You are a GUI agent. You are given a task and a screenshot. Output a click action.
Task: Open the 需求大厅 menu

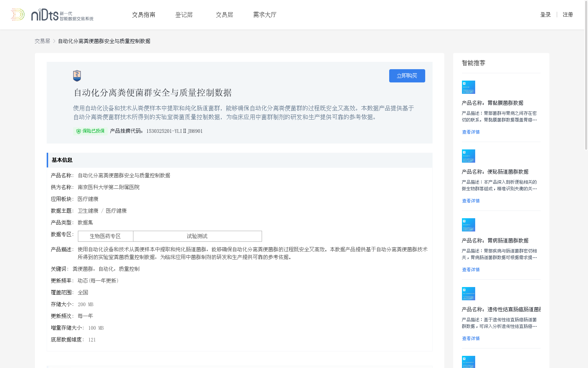[265, 15]
